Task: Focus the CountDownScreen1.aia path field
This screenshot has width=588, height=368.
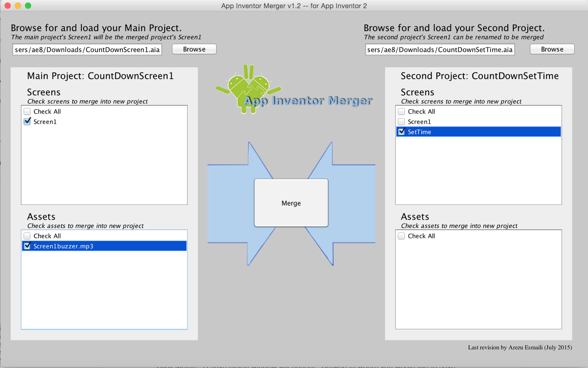Action: pyautogui.click(x=87, y=49)
